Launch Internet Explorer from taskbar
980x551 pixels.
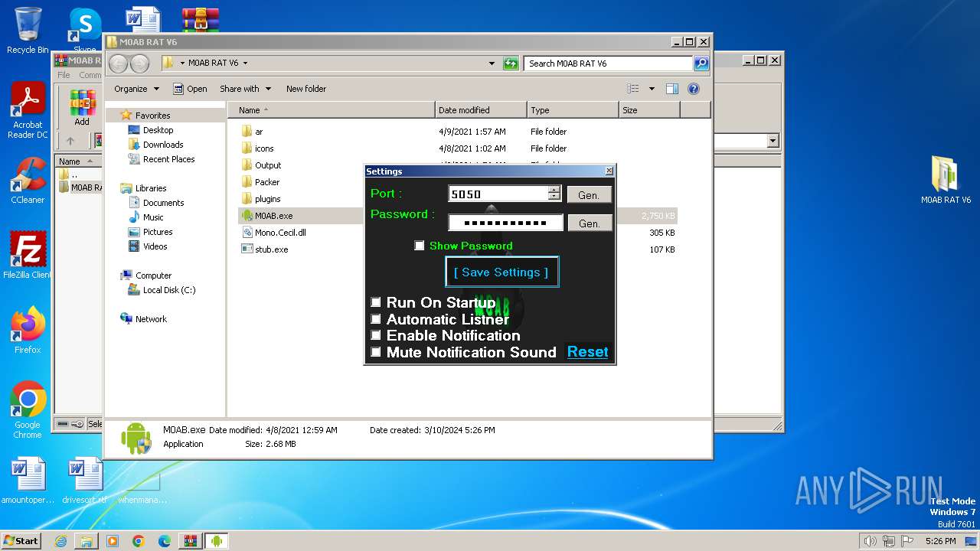(x=60, y=541)
